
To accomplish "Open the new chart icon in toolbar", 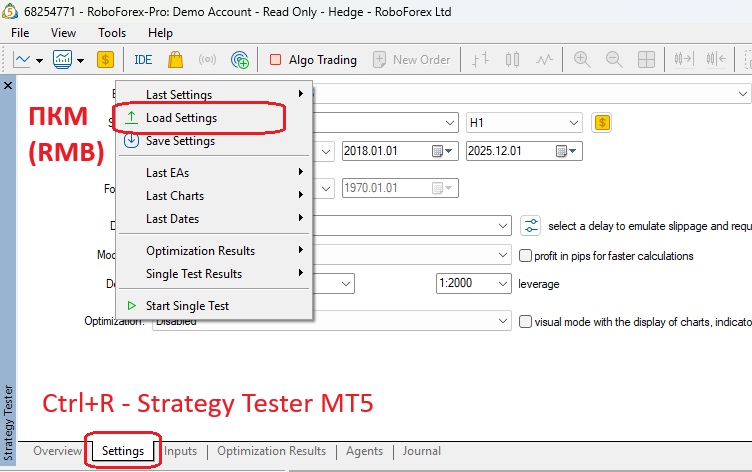I will (22, 60).
